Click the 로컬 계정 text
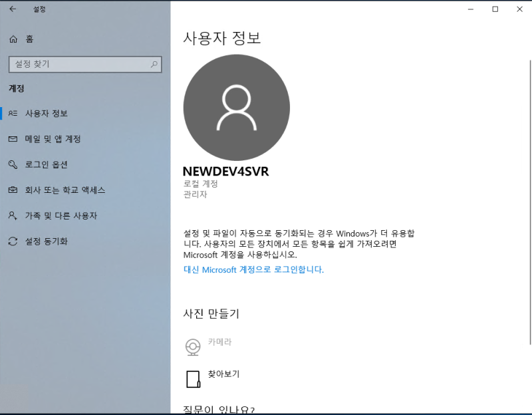Image resolution: width=532 pixels, height=415 pixels. 200,184
